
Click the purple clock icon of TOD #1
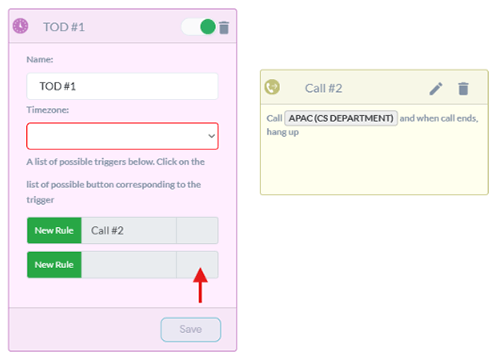(x=20, y=26)
